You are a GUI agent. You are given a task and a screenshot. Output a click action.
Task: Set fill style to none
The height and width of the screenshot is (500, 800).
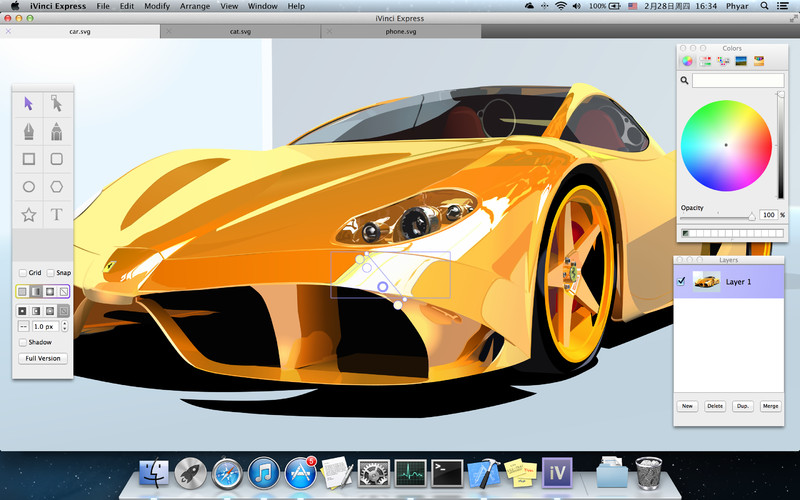63,292
